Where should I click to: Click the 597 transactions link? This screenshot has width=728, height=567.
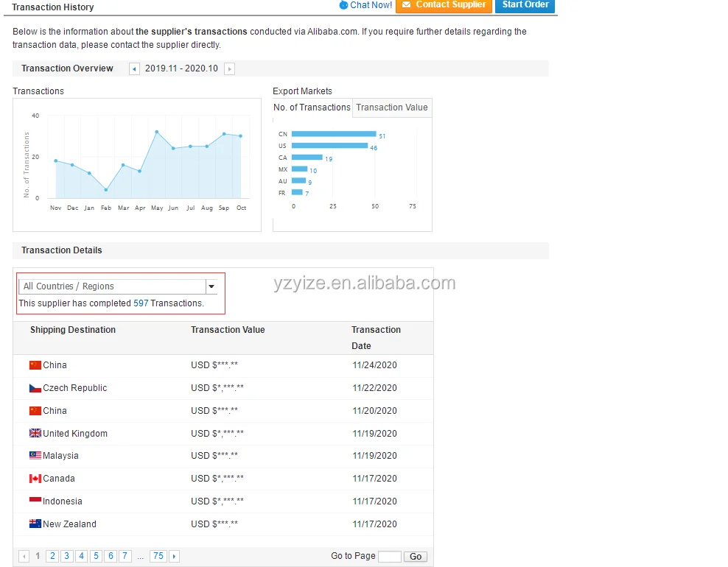[x=141, y=303]
